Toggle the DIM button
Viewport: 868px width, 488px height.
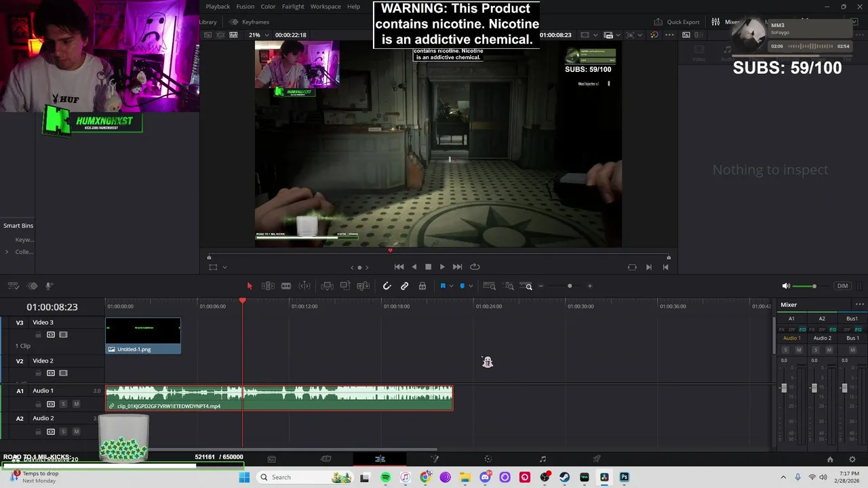(x=842, y=286)
